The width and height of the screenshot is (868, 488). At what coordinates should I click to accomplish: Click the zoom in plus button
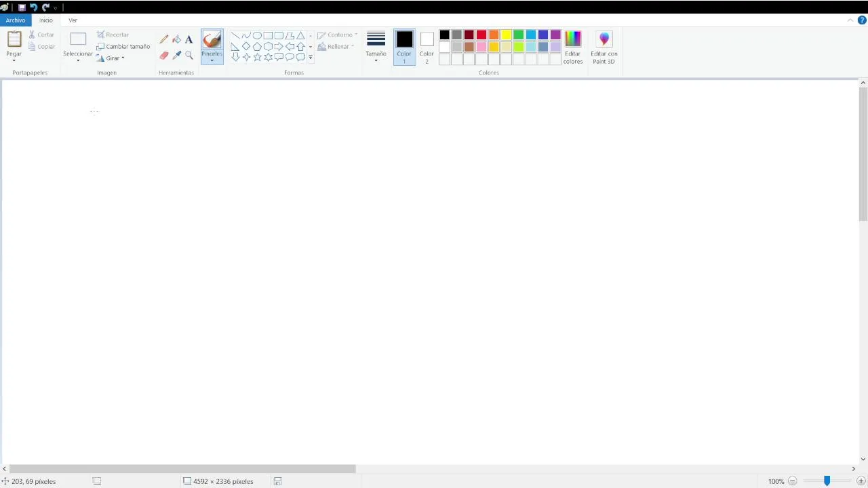[x=861, y=481]
